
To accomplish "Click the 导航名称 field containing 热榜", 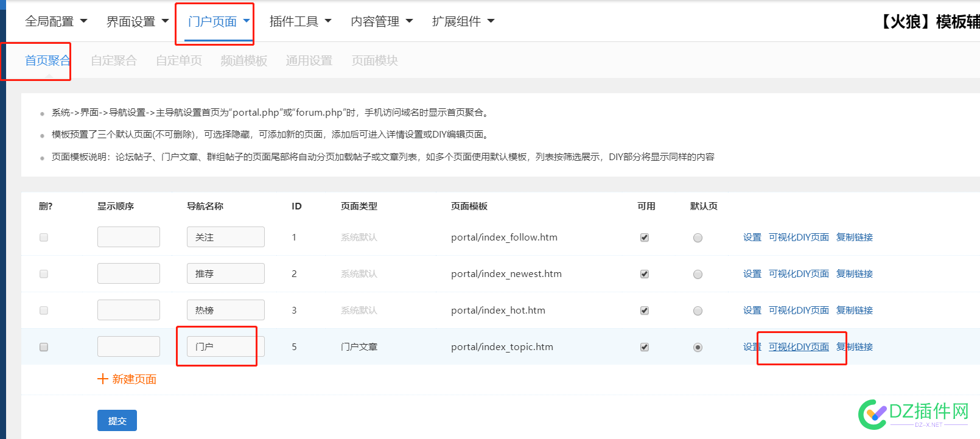I will click(x=226, y=310).
